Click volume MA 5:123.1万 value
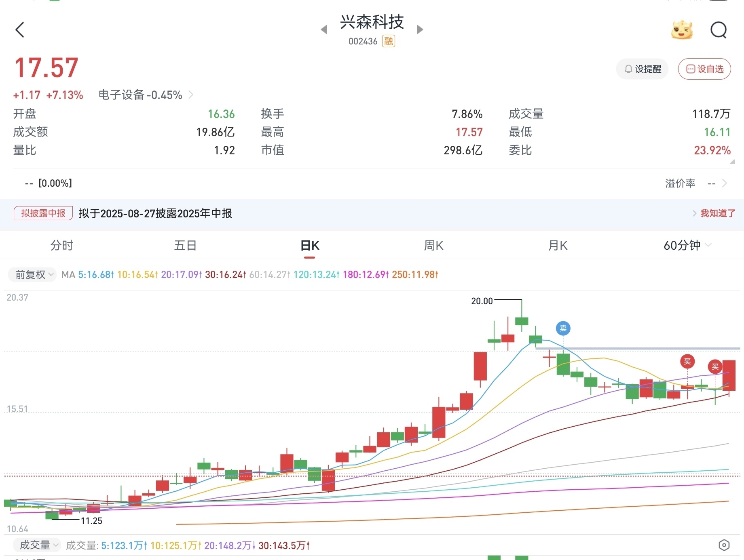This screenshot has height=560, width=744. (x=125, y=545)
